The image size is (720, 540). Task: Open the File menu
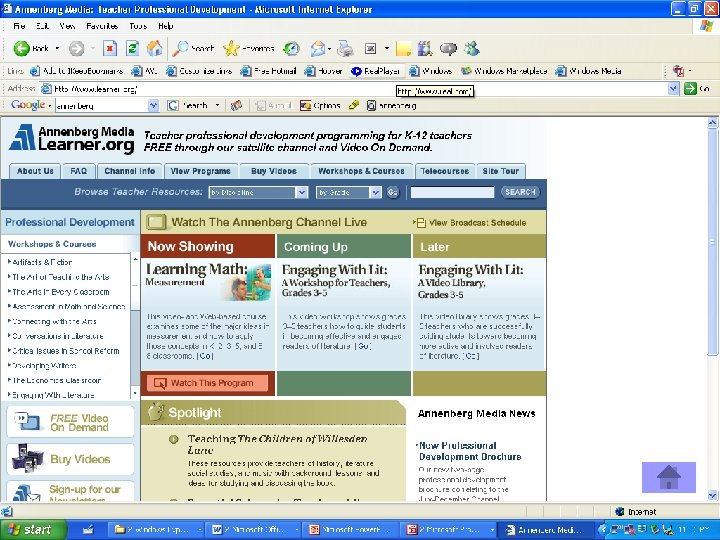tap(19, 26)
